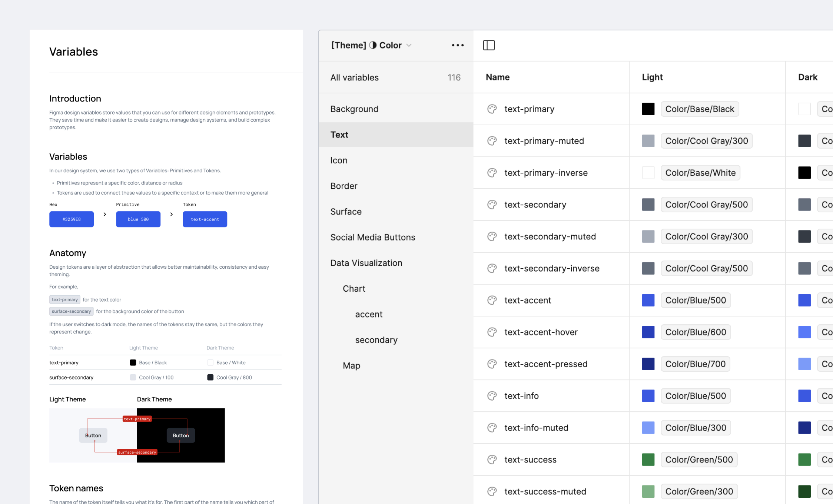Click Color/Cool Gray/300 chip for text-primary-muted
This screenshot has width=833, height=504.
tap(707, 141)
